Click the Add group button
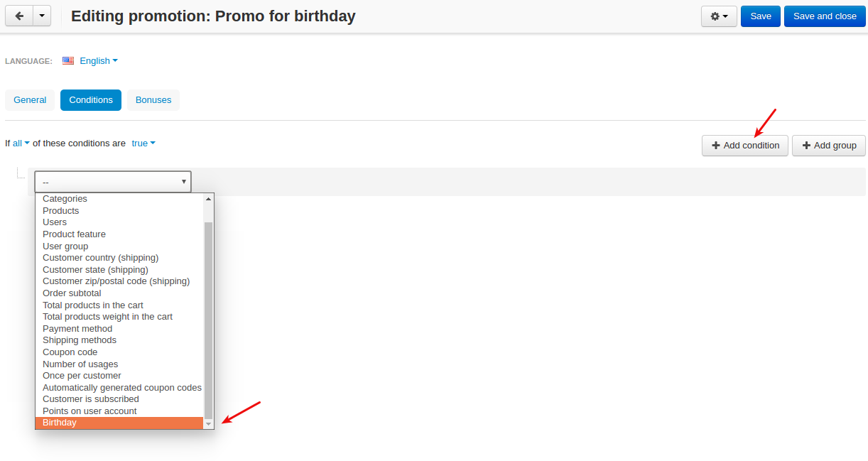This screenshot has height=461, width=868. (x=829, y=146)
